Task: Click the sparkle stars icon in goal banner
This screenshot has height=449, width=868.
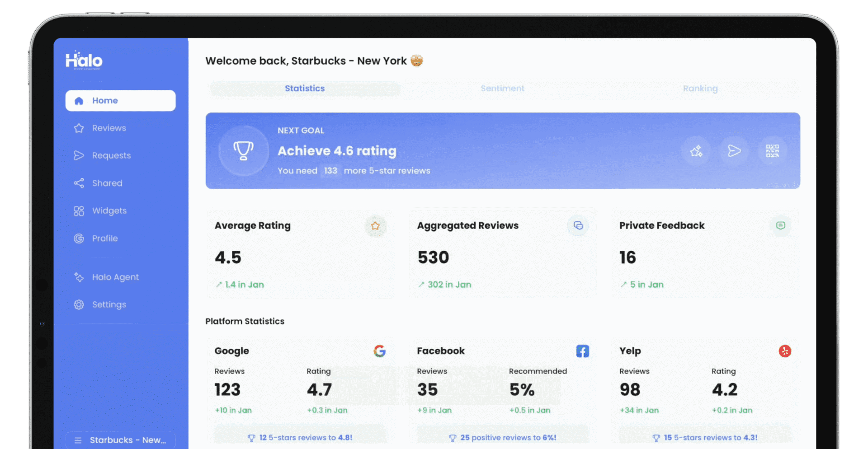Action: (696, 151)
